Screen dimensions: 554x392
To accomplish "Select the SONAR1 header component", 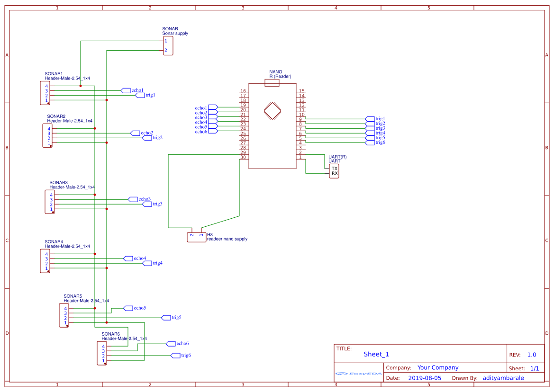I will tap(45, 93).
